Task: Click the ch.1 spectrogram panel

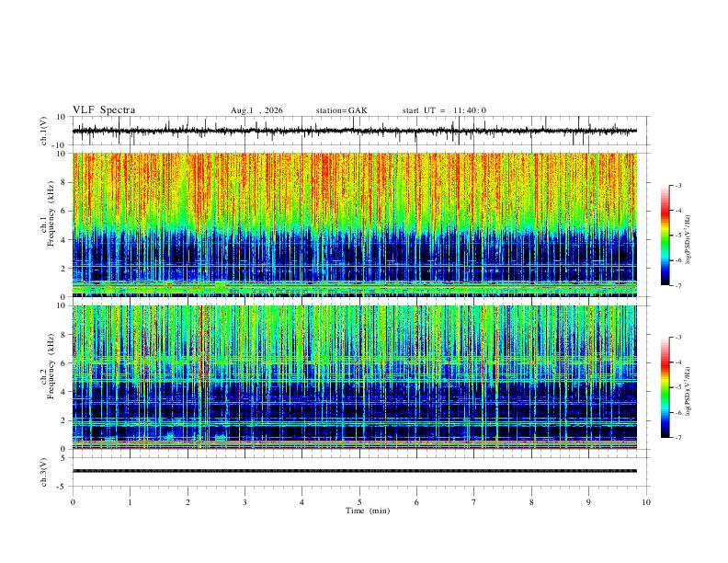Action: coord(355,224)
